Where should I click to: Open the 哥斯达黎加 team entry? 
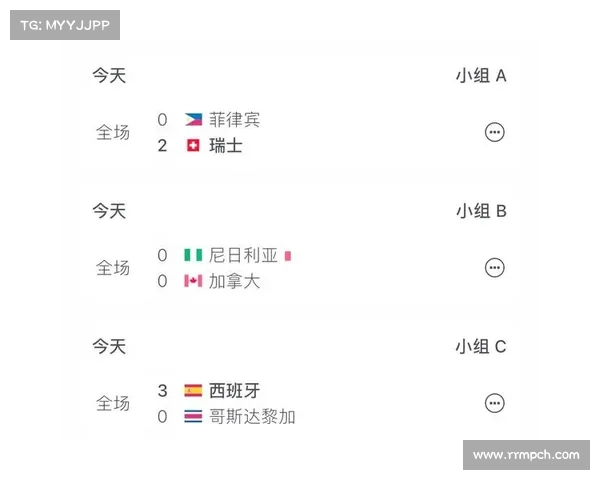252,417
